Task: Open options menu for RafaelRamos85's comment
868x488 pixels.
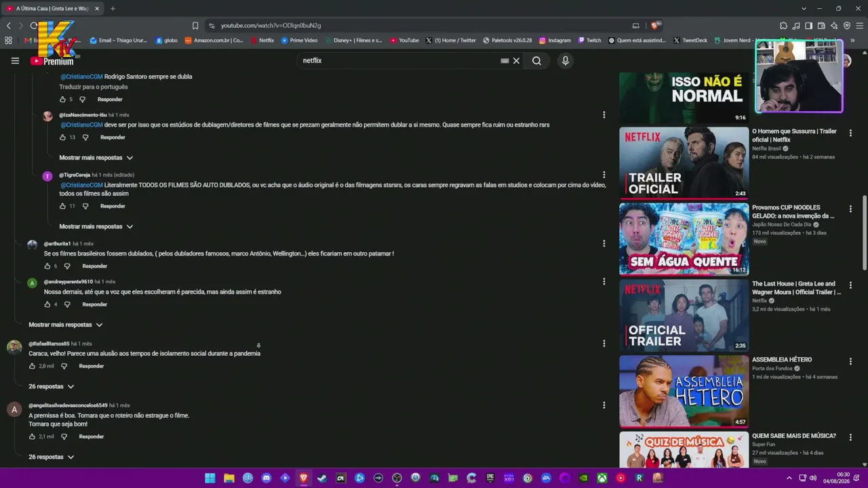Action: click(x=604, y=344)
